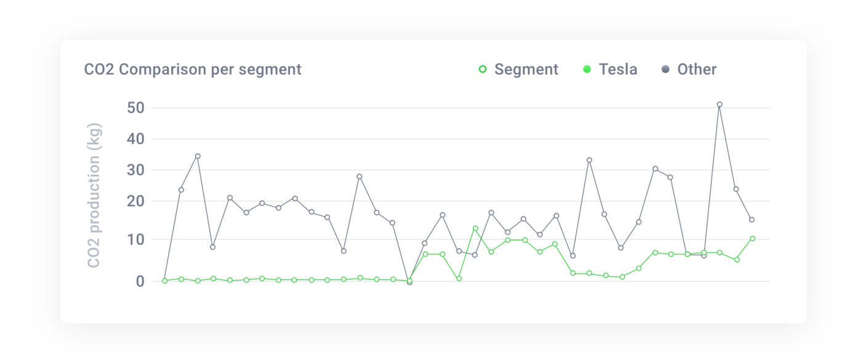
Task: Click the solid green Tesla legend dot
Action: pyautogui.click(x=587, y=69)
